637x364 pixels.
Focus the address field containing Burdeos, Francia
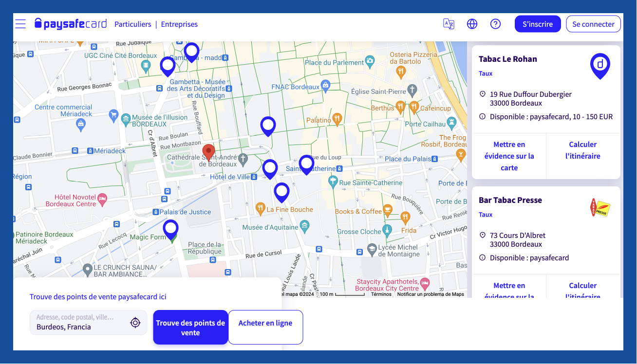[x=89, y=323]
